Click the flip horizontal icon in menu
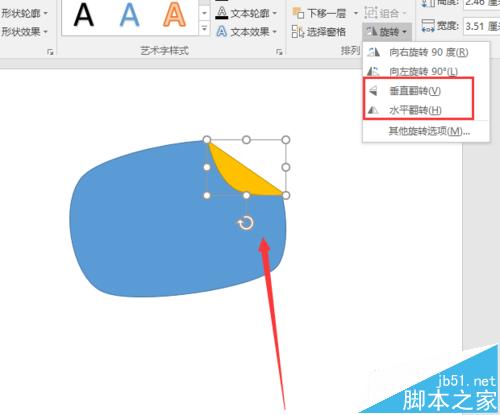 point(373,110)
